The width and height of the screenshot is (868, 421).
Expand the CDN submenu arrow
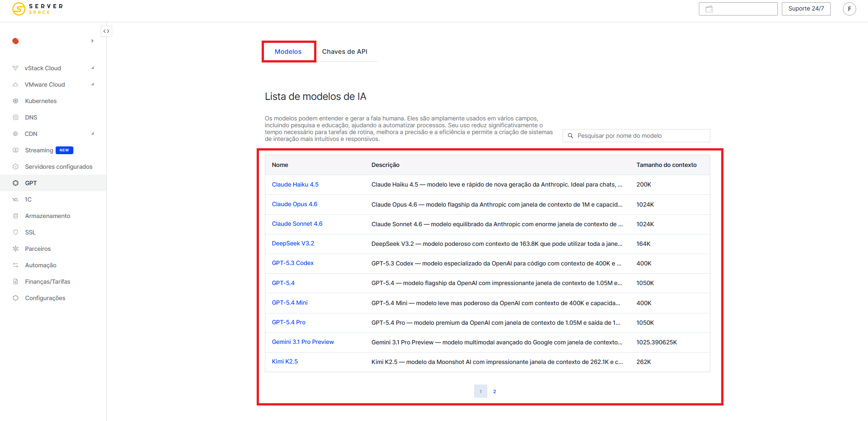click(93, 134)
